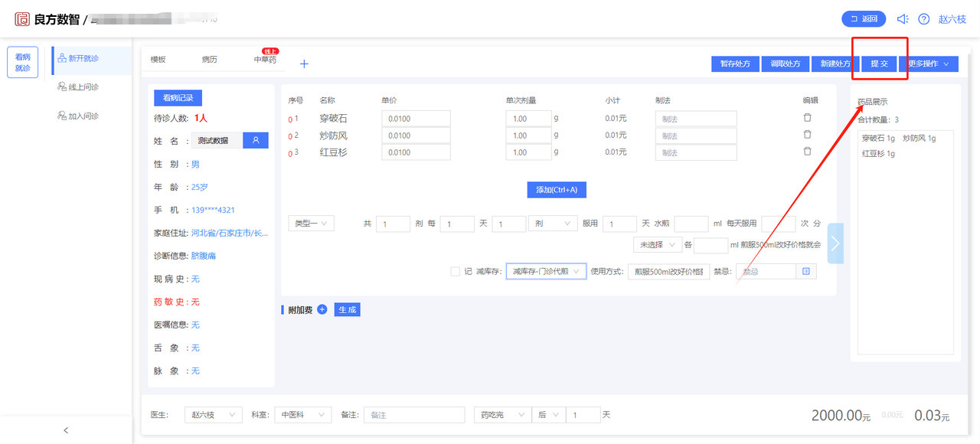This screenshot has height=444, width=980.
Task: Open the 减库存-门诊代煎 dropdown
Action: point(546,271)
